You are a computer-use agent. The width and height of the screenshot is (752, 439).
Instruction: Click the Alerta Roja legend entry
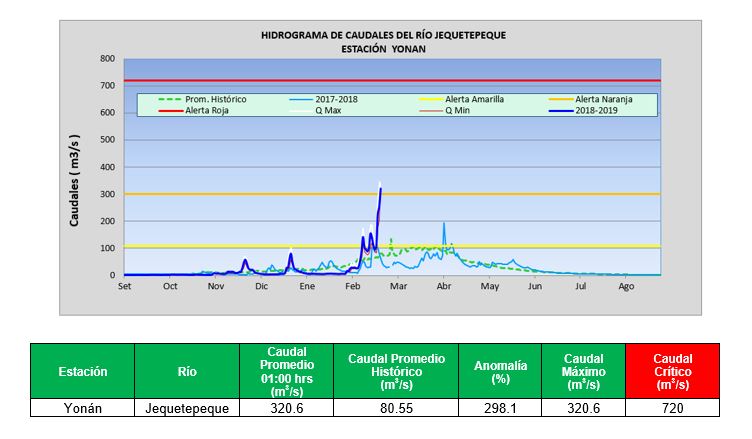tap(205, 111)
